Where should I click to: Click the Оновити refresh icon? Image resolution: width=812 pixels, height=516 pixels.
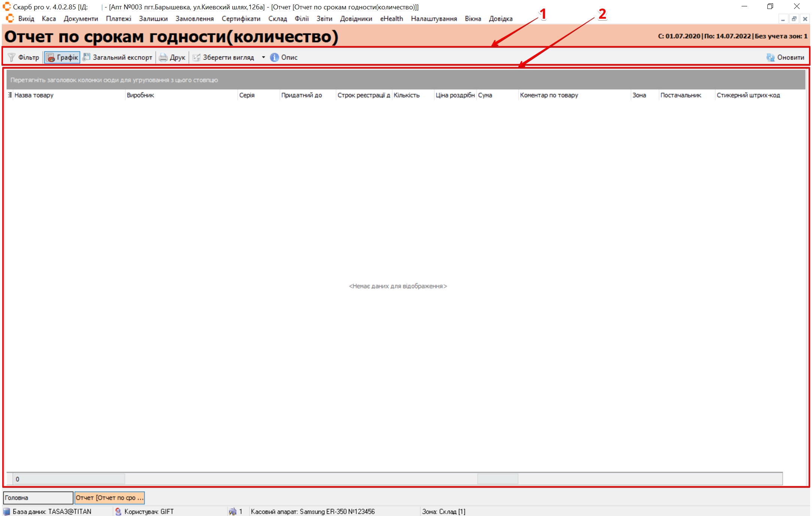coord(770,57)
